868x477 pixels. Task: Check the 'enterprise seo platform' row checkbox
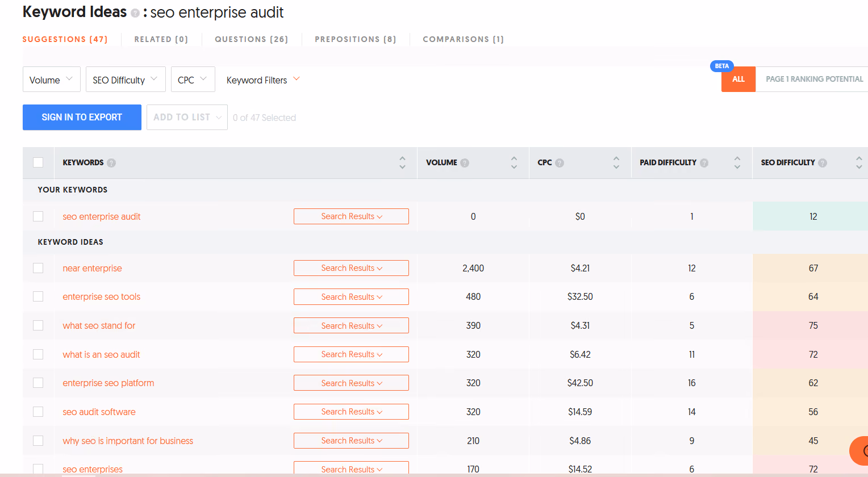tap(38, 383)
